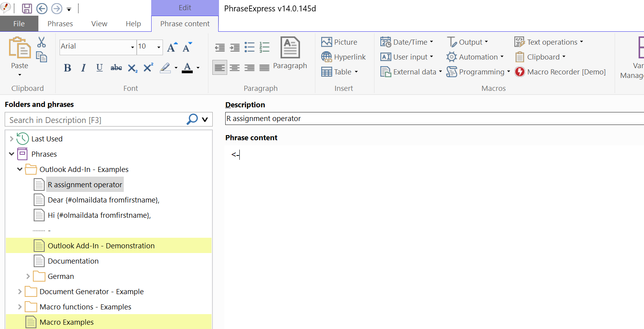644x329 pixels.
Task: Open the Date/Time macro dropdown
Action: click(407, 42)
